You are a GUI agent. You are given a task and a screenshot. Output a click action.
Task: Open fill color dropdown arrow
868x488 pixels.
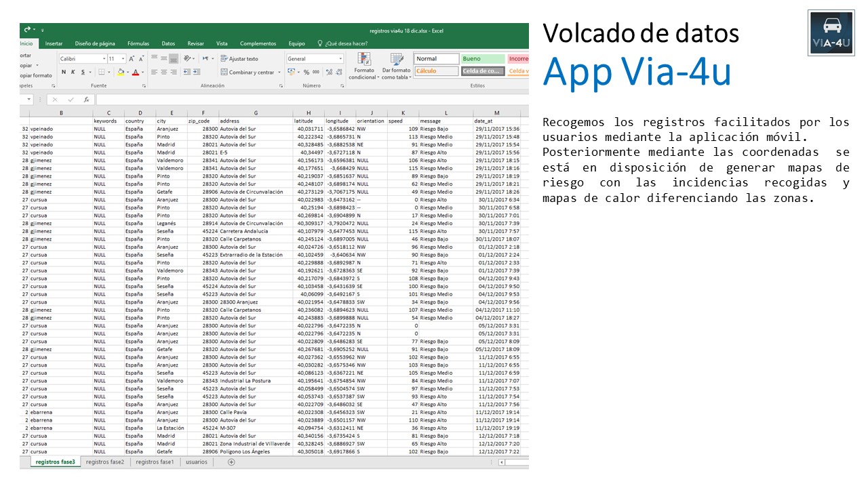click(x=128, y=73)
